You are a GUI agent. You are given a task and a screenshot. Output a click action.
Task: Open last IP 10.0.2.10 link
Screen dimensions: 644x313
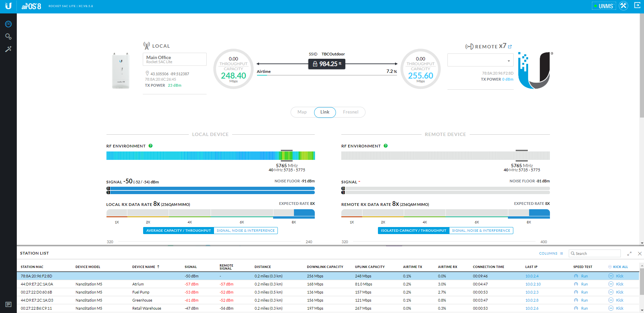533,284
